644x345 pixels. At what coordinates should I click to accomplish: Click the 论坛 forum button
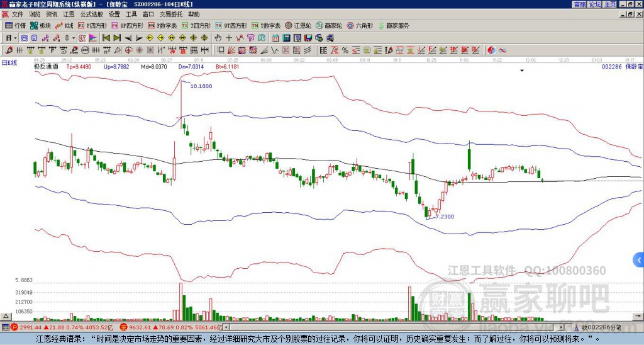pos(594,4)
